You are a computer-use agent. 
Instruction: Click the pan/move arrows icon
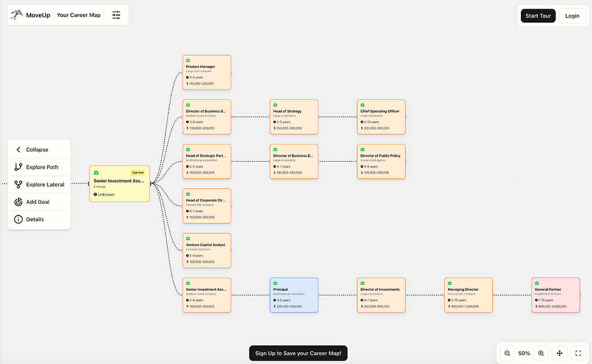pyautogui.click(x=560, y=353)
